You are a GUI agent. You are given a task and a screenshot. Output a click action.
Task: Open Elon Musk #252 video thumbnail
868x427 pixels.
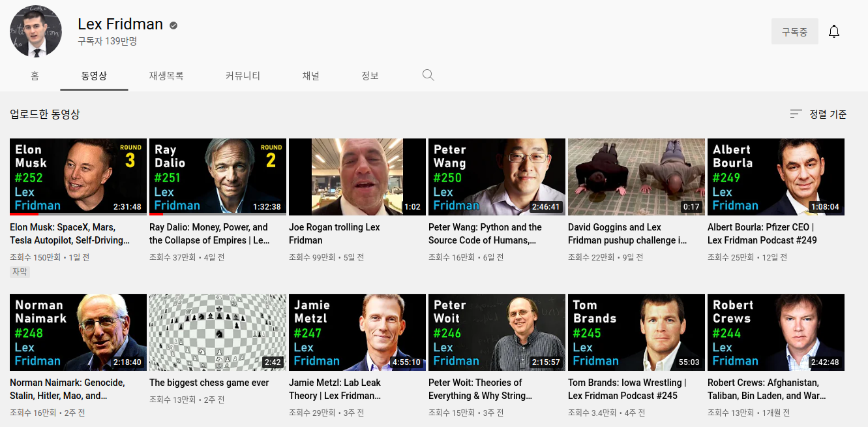[x=78, y=177]
